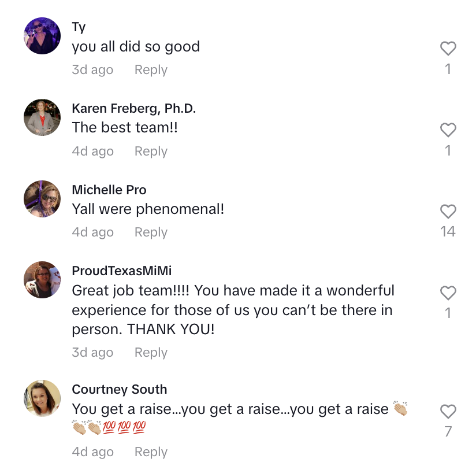
Task: Heart Courtney South's raise comment
Action: pos(448,411)
